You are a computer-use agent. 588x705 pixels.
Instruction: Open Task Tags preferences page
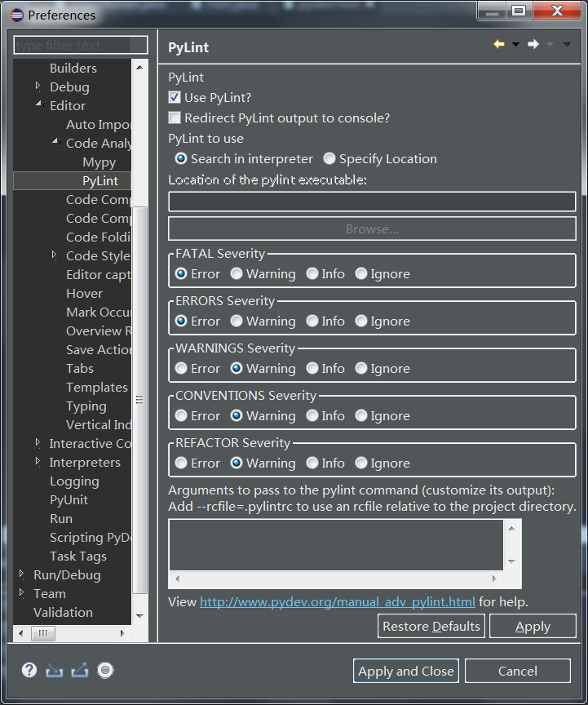(78, 556)
